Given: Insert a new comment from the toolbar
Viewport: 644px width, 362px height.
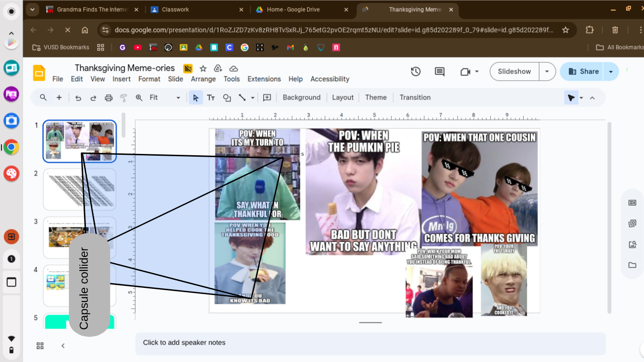Looking at the screenshot, I should coord(267,97).
